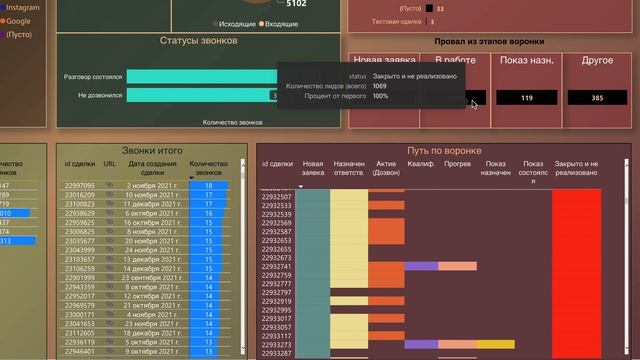Select deal id 22932919 in funnel path
640x360 pixels.
[277, 301]
